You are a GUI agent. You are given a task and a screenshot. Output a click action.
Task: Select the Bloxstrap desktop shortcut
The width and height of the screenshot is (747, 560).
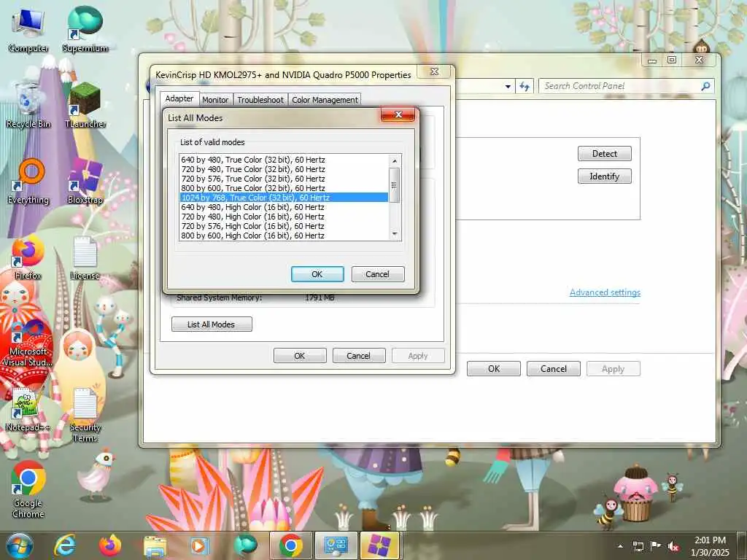85,182
